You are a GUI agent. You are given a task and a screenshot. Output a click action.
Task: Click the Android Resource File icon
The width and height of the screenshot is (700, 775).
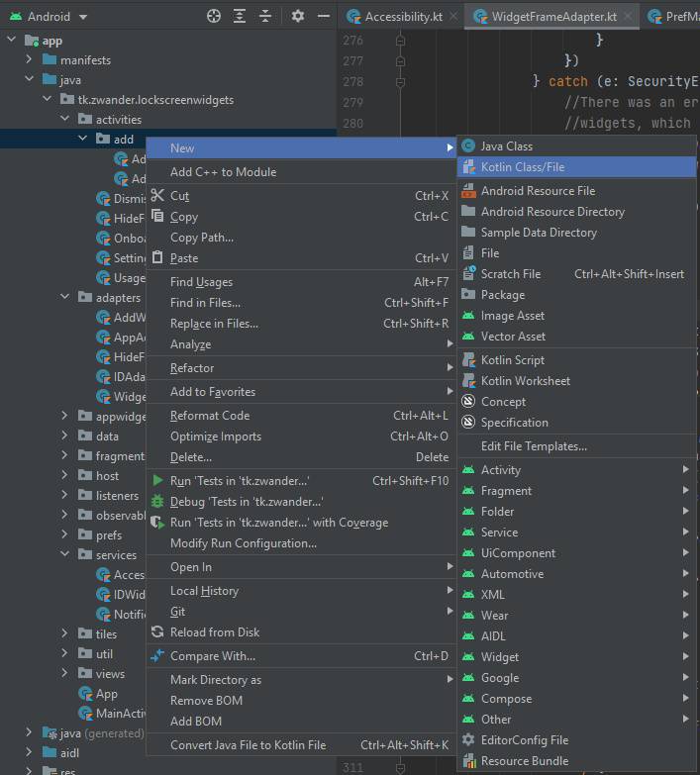point(468,190)
